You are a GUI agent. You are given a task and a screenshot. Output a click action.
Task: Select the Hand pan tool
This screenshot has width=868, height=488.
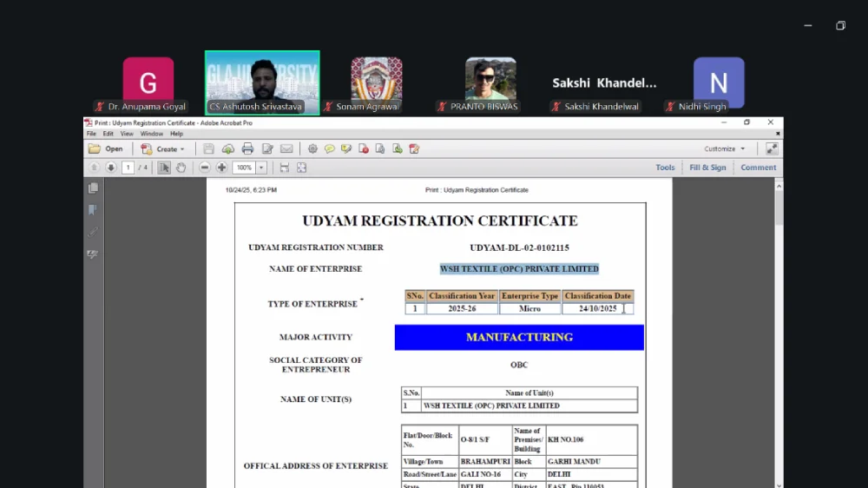point(181,168)
